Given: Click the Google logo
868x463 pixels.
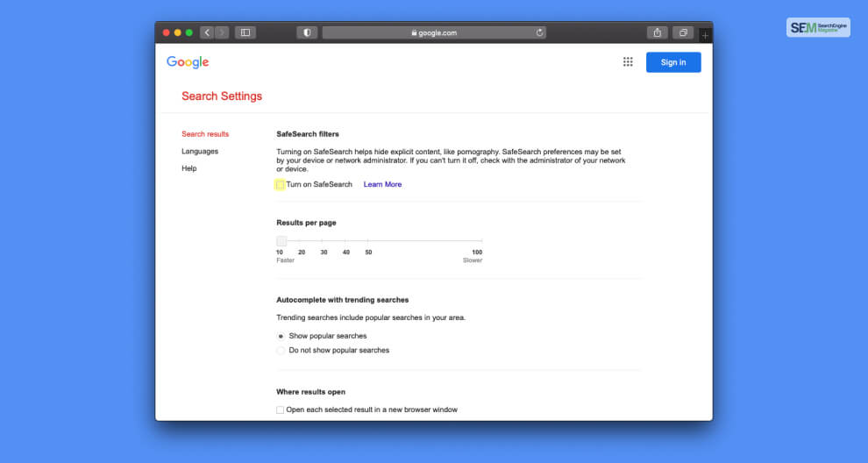Looking at the screenshot, I should click(188, 62).
